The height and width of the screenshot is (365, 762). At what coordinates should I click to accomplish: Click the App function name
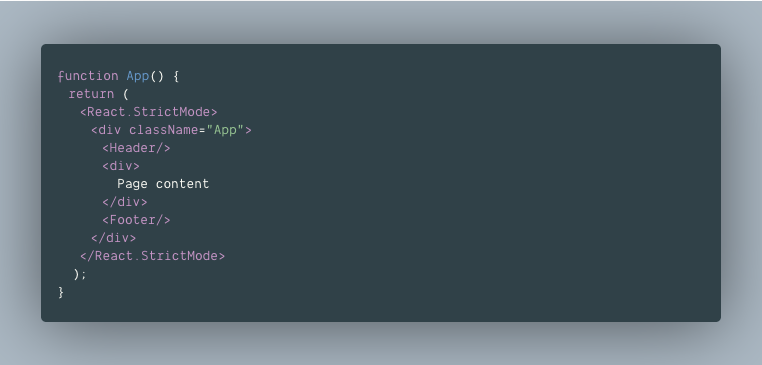coord(138,76)
